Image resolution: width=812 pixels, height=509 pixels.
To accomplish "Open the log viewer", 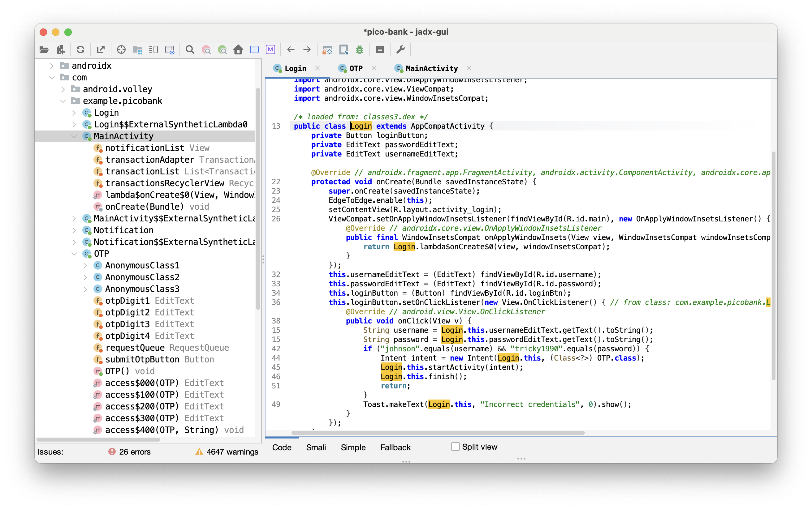I will (380, 49).
